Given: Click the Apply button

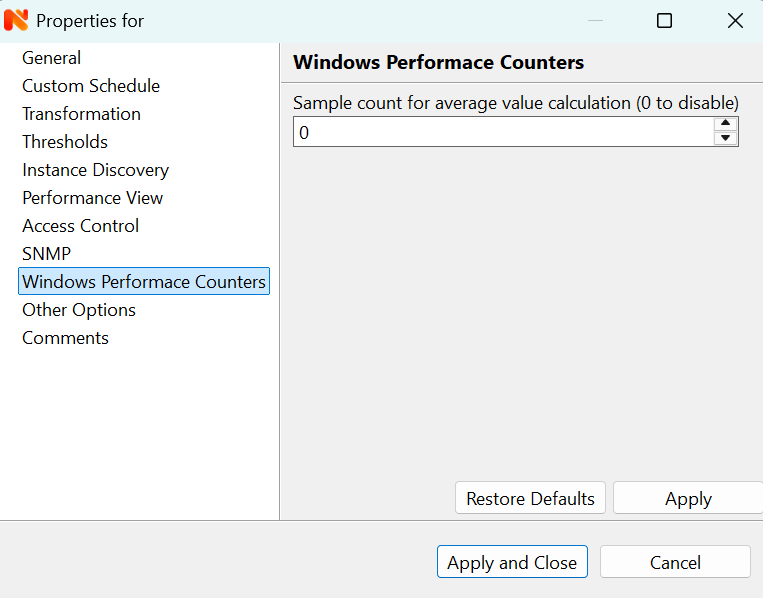Looking at the screenshot, I should [688, 498].
